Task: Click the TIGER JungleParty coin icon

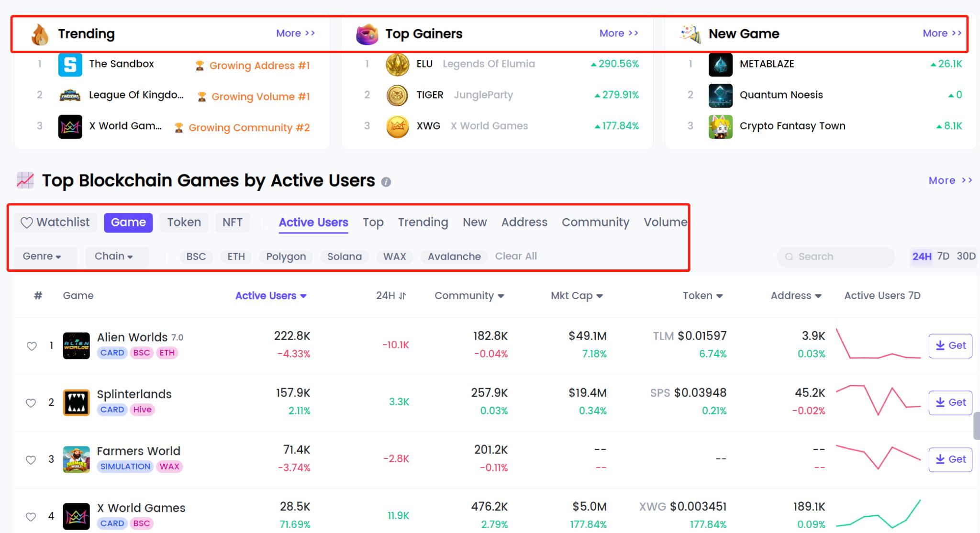Action: [x=397, y=95]
